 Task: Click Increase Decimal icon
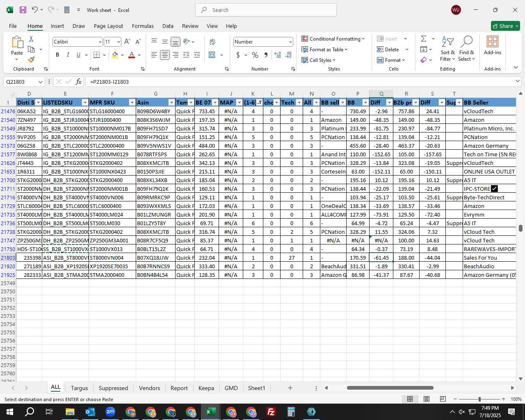278,55
